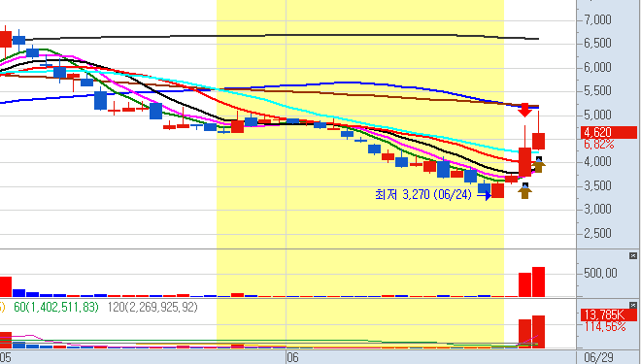Select the tall red candle before the latest
641x364 pixels.
pyautogui.click(x=524, y=162)
